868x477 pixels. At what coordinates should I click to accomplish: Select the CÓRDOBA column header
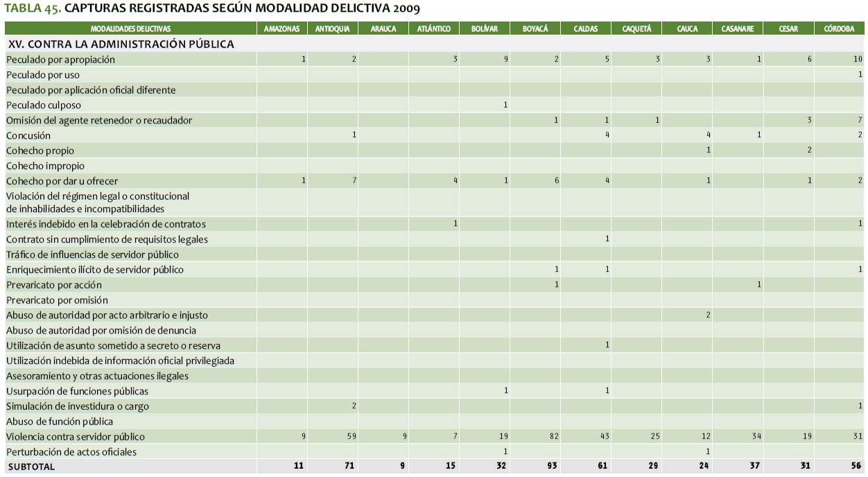click(x=839, y=28)
